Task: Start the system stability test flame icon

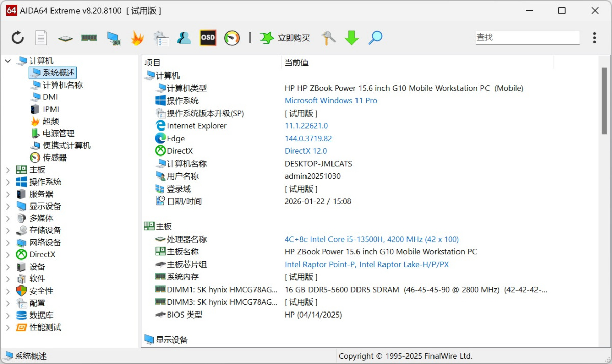Action: (137, 37)
